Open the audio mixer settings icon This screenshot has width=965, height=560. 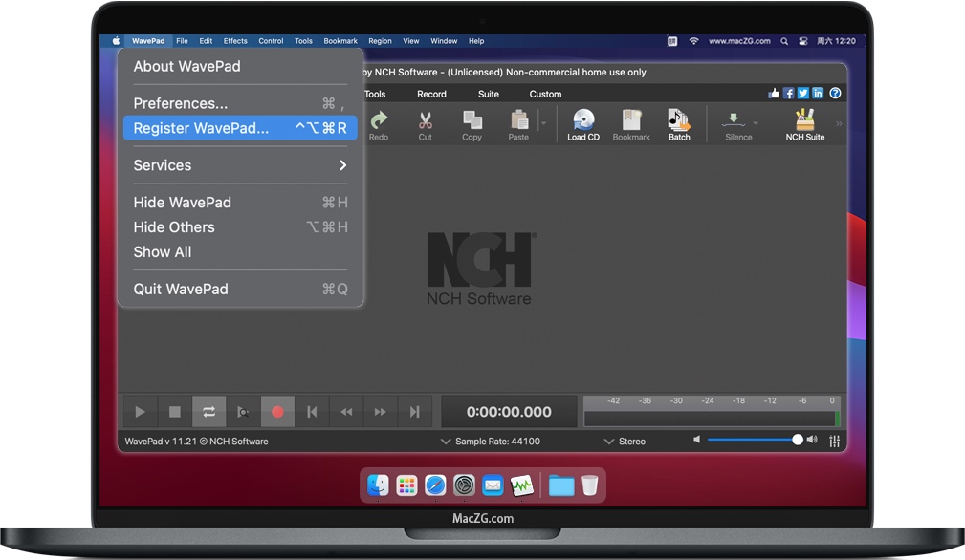click(835, 441)
